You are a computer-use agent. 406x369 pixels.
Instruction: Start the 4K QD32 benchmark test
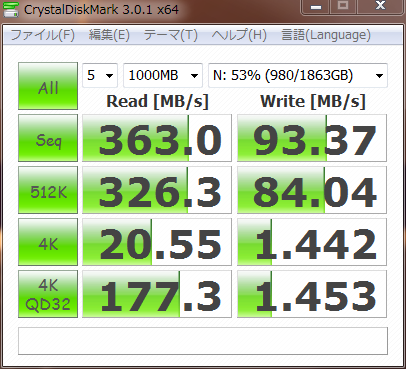tap(48, 294)
